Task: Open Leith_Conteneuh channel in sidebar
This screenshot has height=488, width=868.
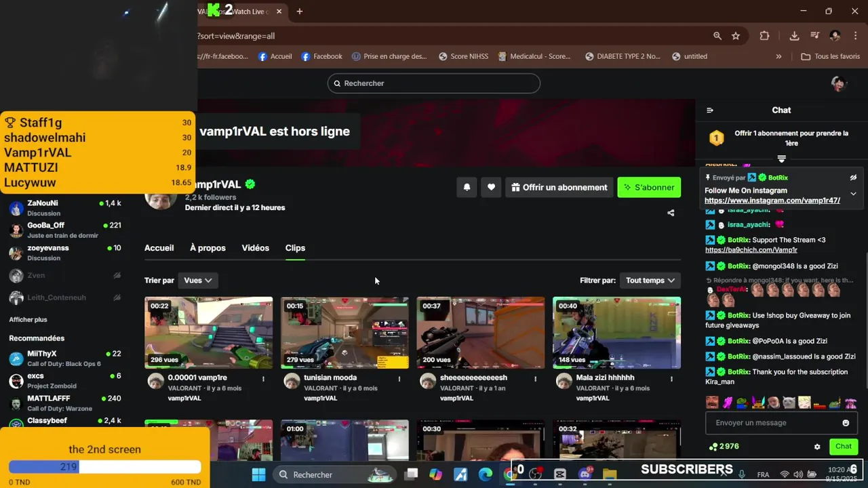Action: point(65,298)
